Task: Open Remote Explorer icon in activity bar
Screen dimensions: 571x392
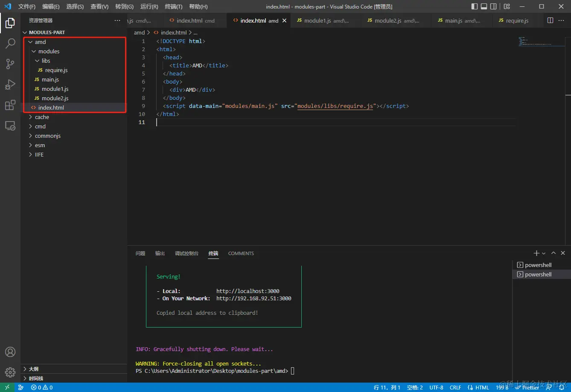Action: [10, 125]
